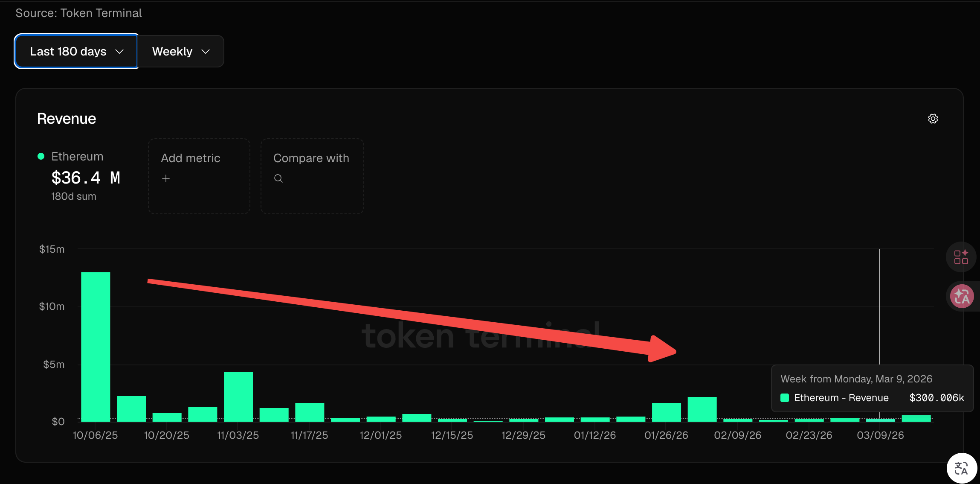Click the $36.4 M 180d sum value
This screenshot has height=484, width=980.
pos(86,178)
